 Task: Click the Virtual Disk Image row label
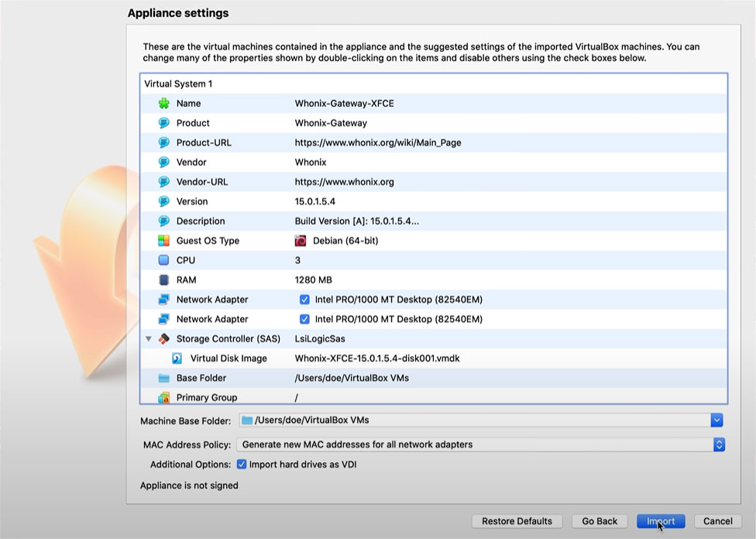tap(229, 359)
